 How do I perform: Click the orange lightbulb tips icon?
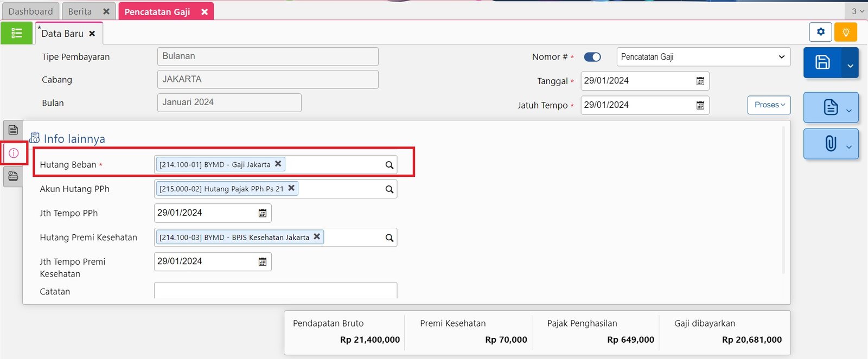[x=845, y=32]
